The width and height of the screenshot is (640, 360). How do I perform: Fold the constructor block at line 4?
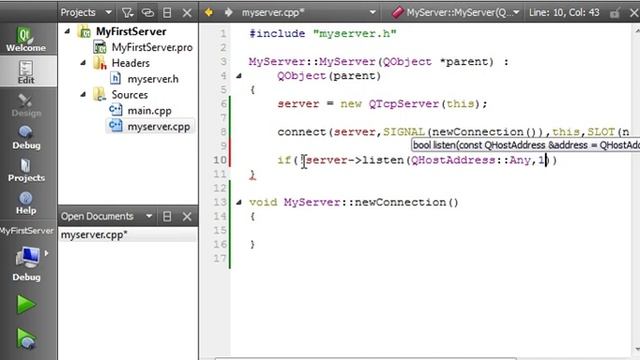pyautogui.click(x=239, y=76)
